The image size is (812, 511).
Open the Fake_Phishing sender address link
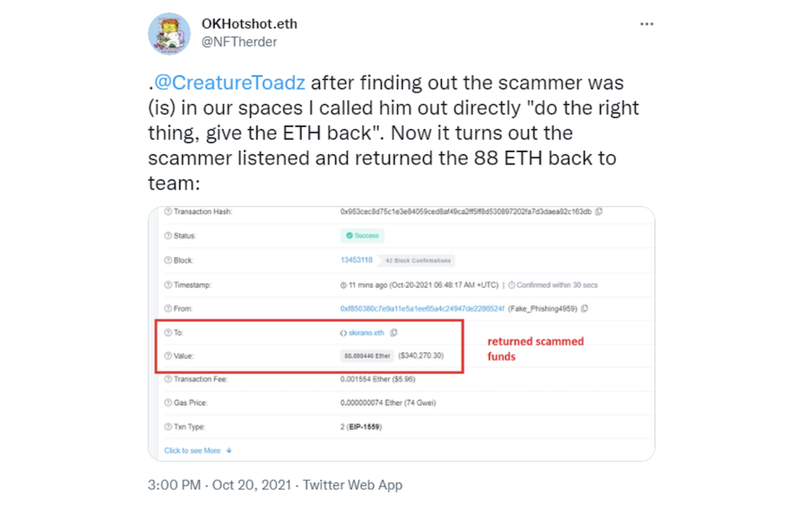(x=422, y=309)
